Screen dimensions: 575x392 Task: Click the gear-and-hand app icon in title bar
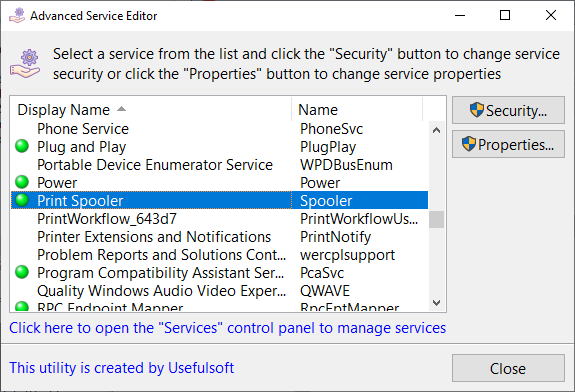tap(17, 15)
